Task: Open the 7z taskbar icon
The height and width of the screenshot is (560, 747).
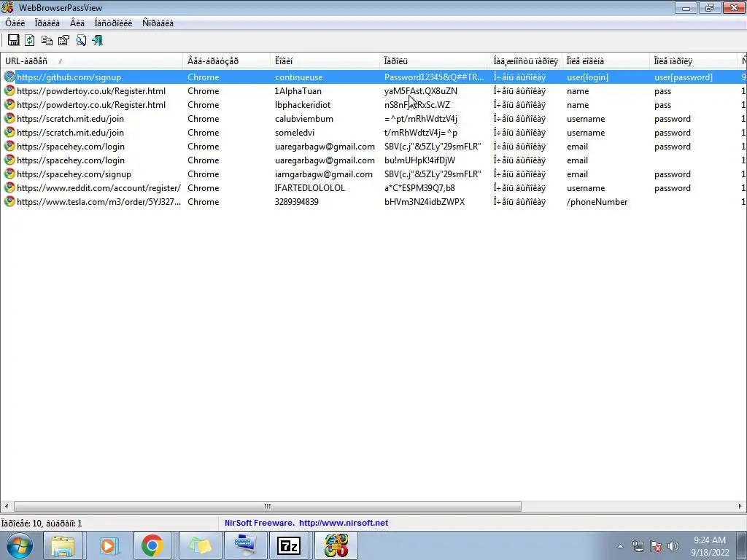Action: pos(289,545)
